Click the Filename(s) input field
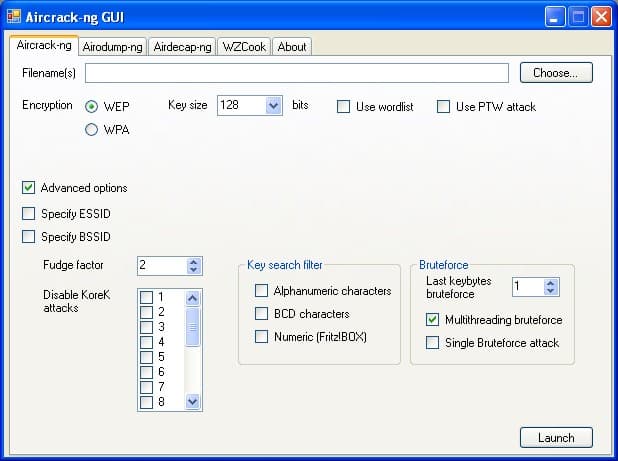The image size is (618, 461). 297,73
